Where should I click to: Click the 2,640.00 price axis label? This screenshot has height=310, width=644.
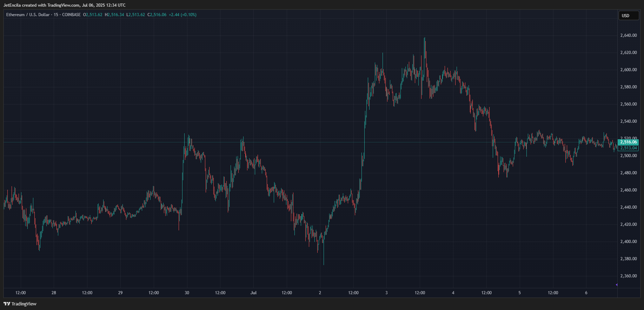(628, 35)
